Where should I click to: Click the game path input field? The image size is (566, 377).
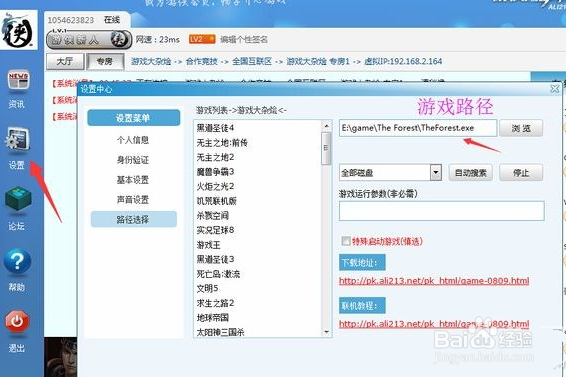pos(418,128)
